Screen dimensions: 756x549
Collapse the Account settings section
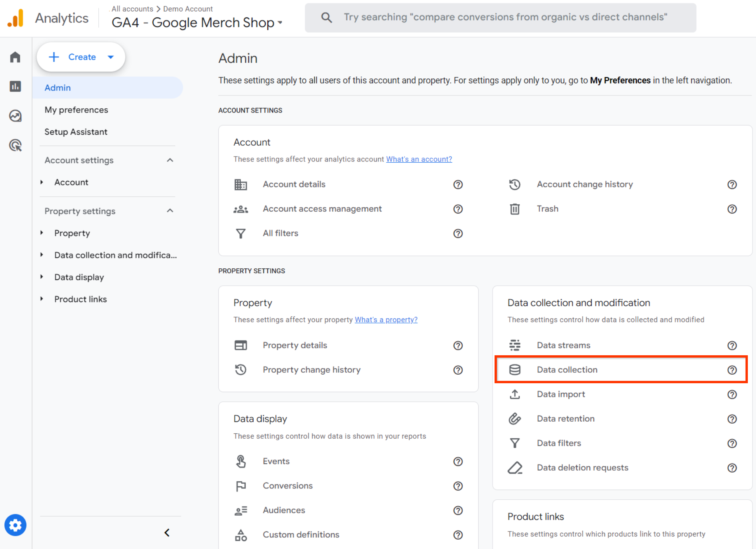click(170, 160)
